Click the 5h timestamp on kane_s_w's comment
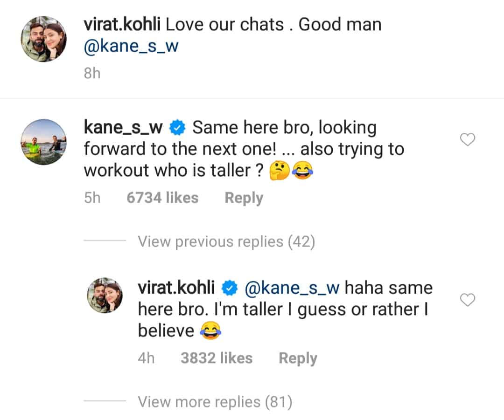Image resolution: width=504 pixels, height=420 pixels. [x=92, y=198]
